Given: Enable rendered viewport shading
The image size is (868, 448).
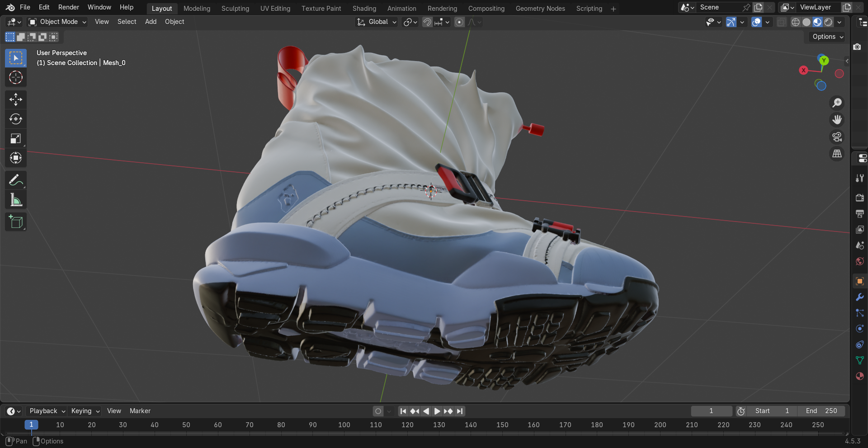Looking at the screenshot, I should tap(828, 22).
